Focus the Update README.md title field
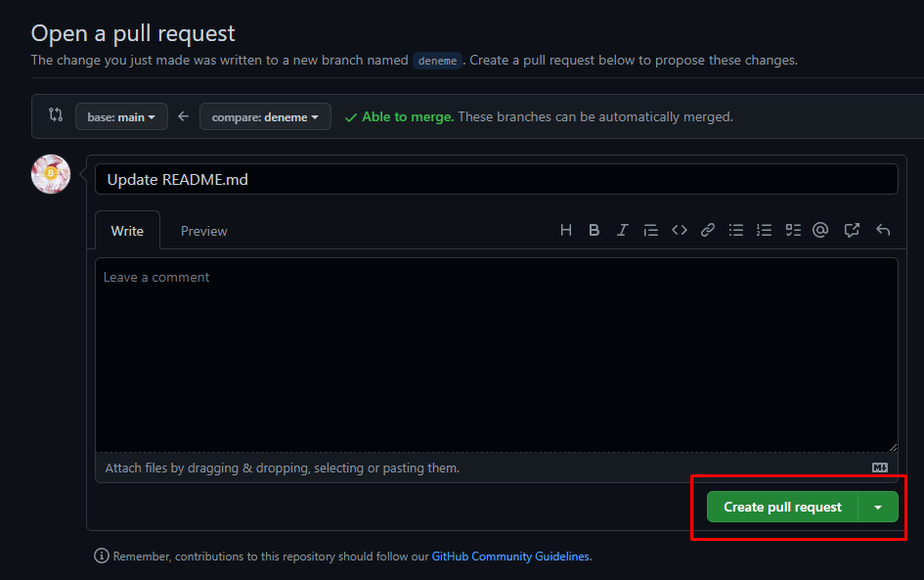This screenshot has height=580, width=924. pyautogui.click(x=496, y=180)
